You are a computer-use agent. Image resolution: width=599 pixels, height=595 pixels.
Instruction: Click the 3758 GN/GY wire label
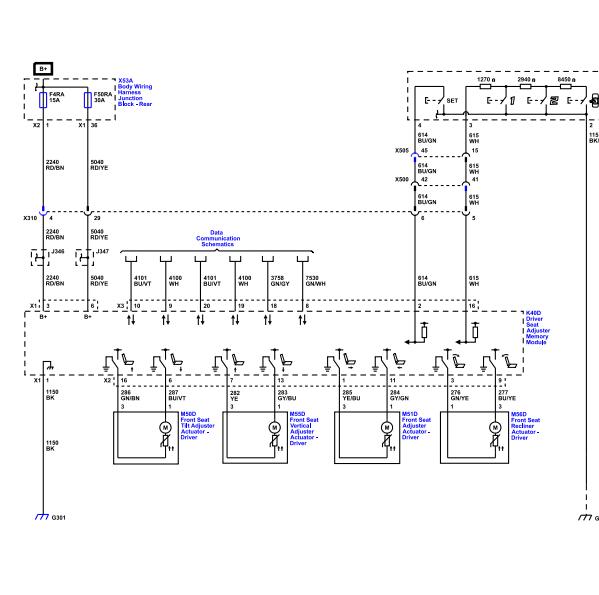(280, 281)
